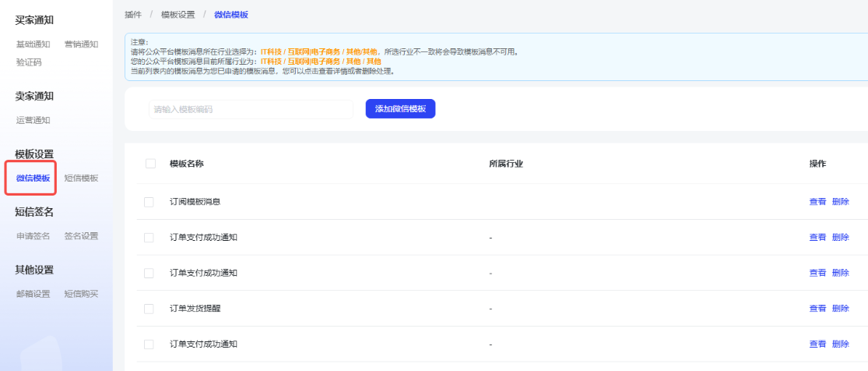The height and width of the screenshot is (371, 868).
Task: Open 营销通知 under 买家通知
Action: [81, 44]
